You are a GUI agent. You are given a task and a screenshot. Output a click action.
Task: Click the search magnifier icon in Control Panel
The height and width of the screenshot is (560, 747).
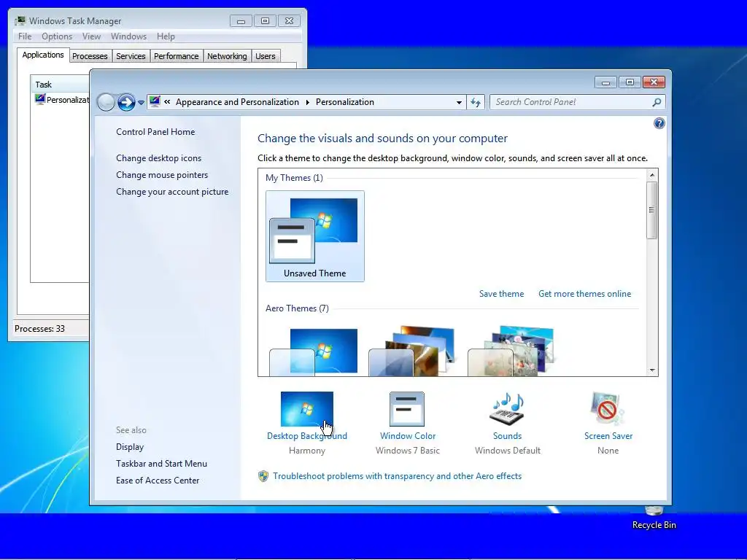point(657,102)
